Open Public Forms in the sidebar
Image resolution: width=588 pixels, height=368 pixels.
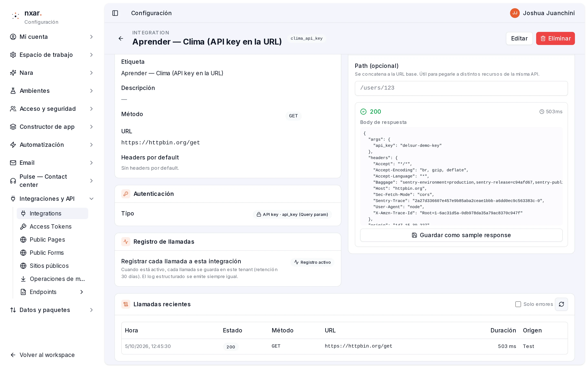[52, 253]
